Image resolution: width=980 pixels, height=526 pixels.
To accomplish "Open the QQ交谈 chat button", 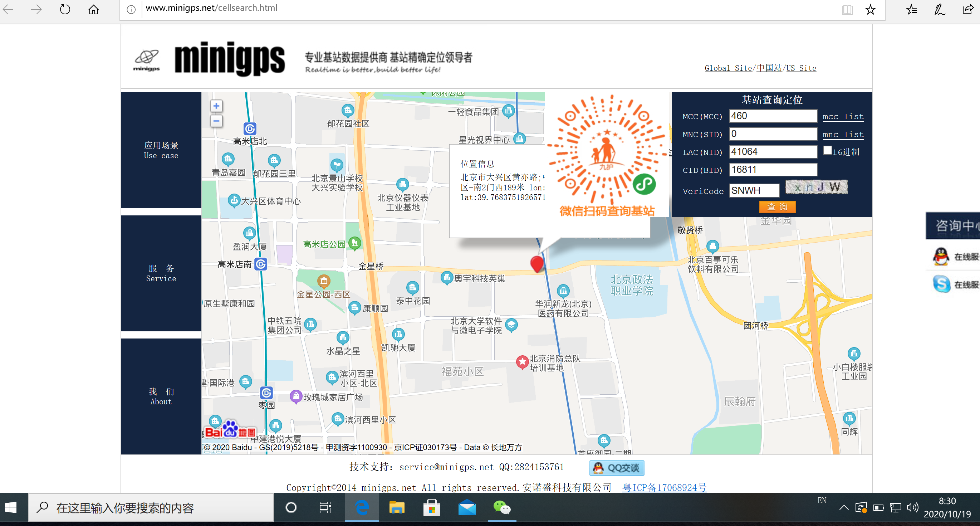I will pos(616,468).
